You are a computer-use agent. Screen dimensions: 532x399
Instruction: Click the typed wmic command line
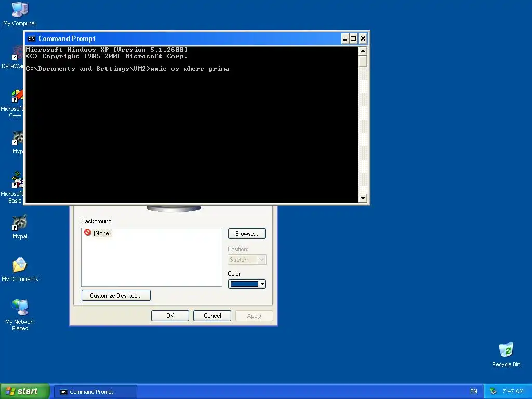pyautogui.click(x=190, y=69)
